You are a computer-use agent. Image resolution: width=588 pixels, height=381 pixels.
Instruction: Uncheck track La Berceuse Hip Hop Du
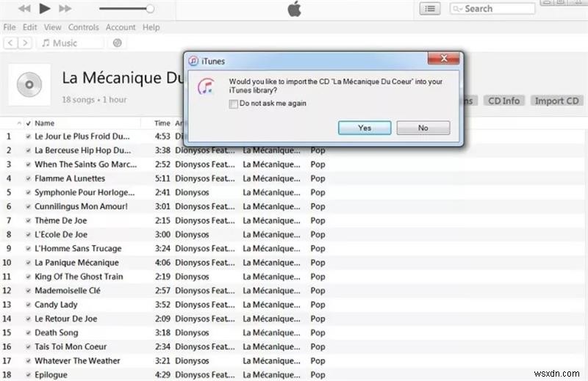[28, 150]
